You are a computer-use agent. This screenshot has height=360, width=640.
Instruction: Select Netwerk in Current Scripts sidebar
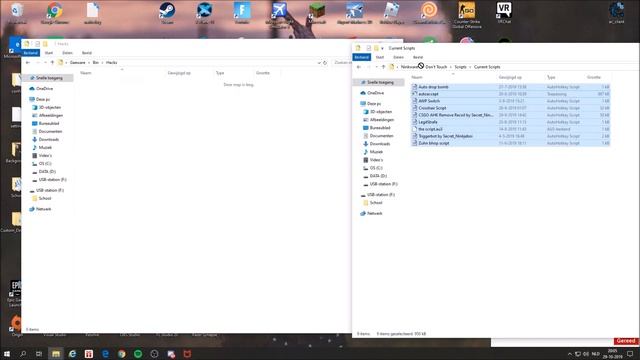tap(374, 213)
